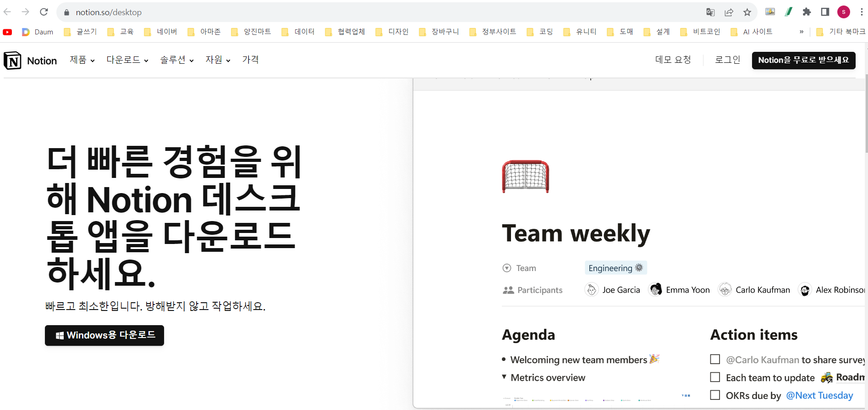This screenshot has height=410, width=868.
Task: Open the Chrome three-dot menu
Action: (x=862, y=12)
